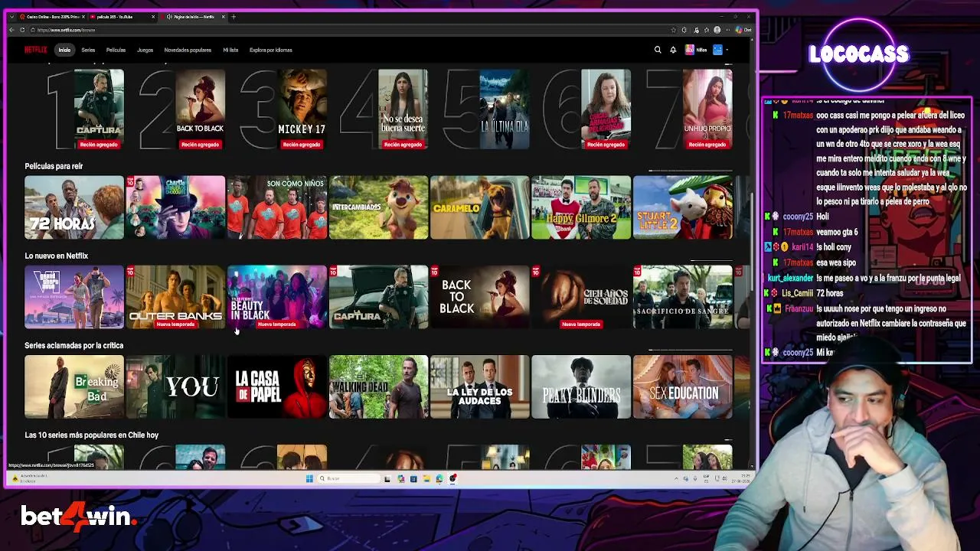Select the Netflix browser tab

coord(193,17)
